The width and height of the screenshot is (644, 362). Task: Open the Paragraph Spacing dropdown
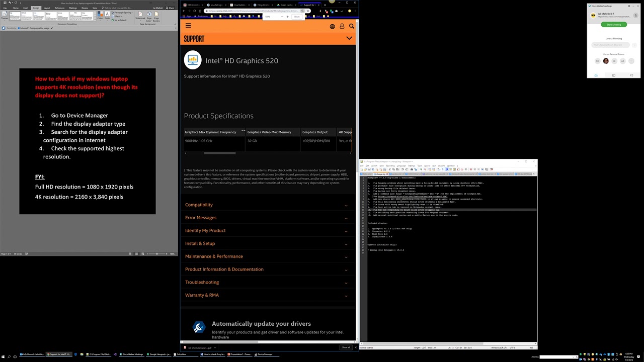point(121,13)
